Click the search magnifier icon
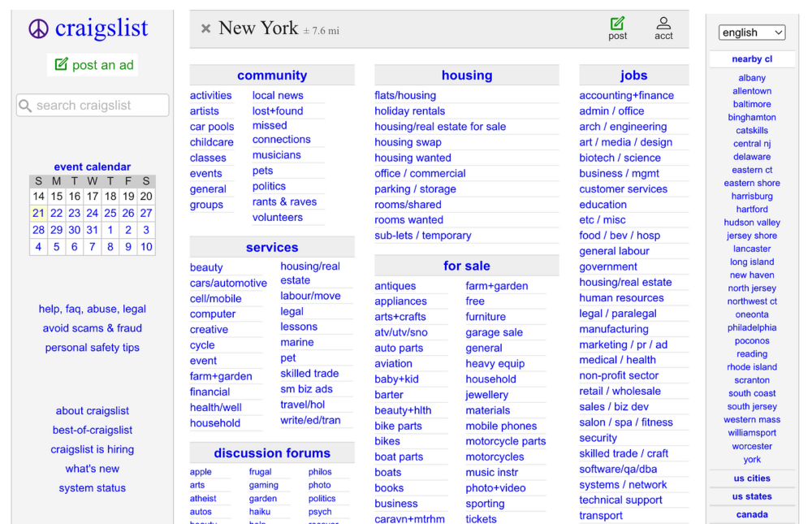 25,106
